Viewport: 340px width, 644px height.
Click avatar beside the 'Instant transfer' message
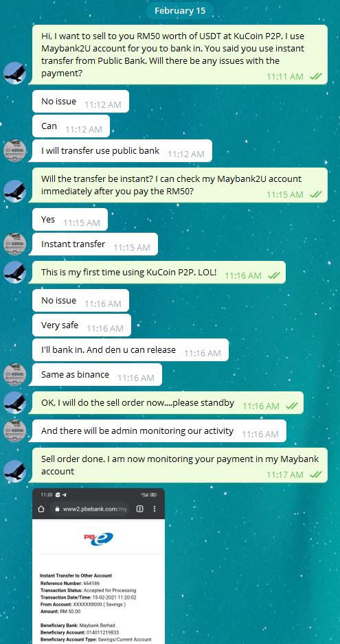click(15, 244)
